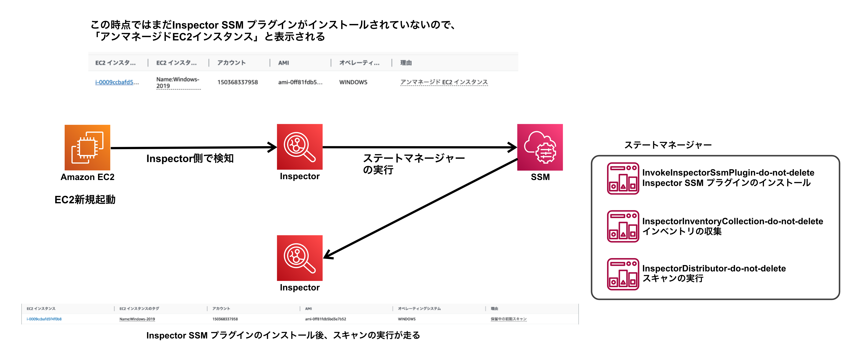868x363 pixels.
Task: Click the AMI column header in top table
Action: pyautogui.click(x=283, y=63)
